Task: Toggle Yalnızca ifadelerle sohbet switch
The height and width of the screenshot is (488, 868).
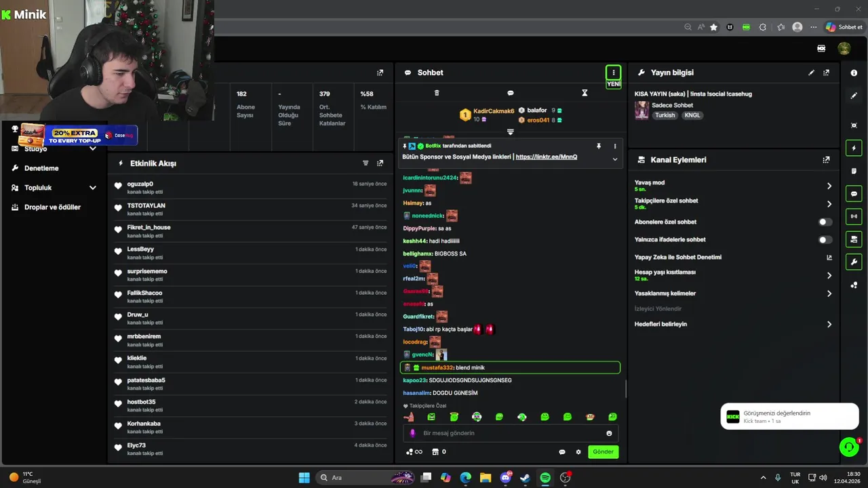Action: pyautogui.click(x=825, y=239)
